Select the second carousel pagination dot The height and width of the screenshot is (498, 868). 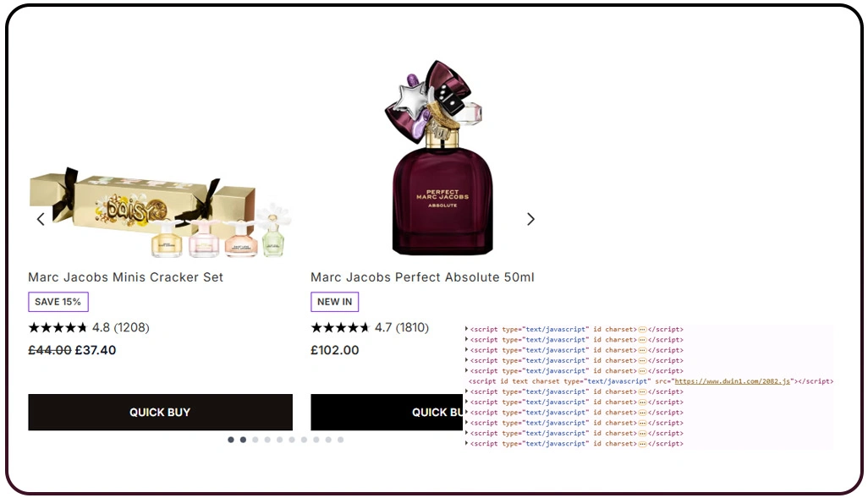pyautogui.click(x=243, y=440)
